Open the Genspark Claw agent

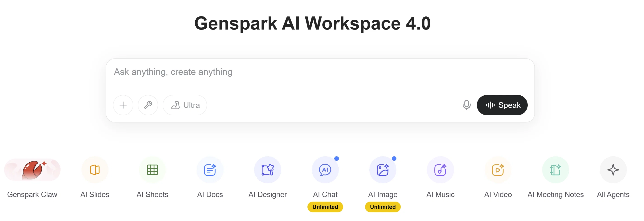coord(32,170)
